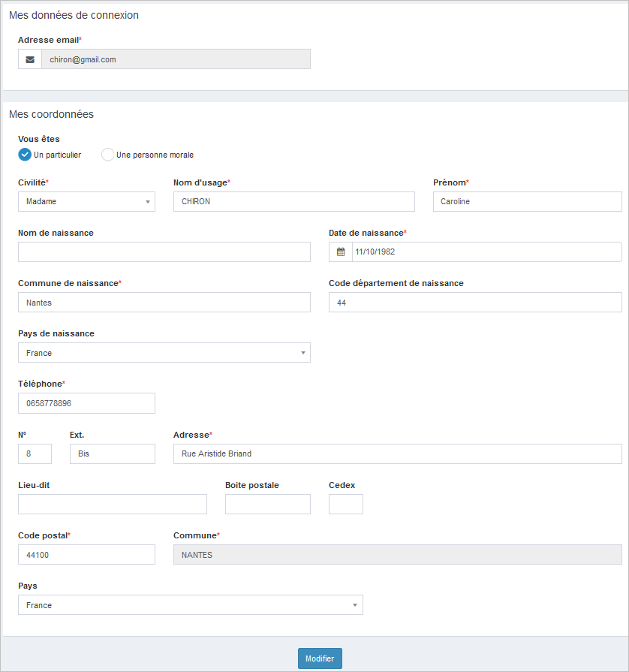The height and width of the screenshot is (672, 629).
Task: Focus the Ext. field containing Bis
Action: click(x=112, y=454)
